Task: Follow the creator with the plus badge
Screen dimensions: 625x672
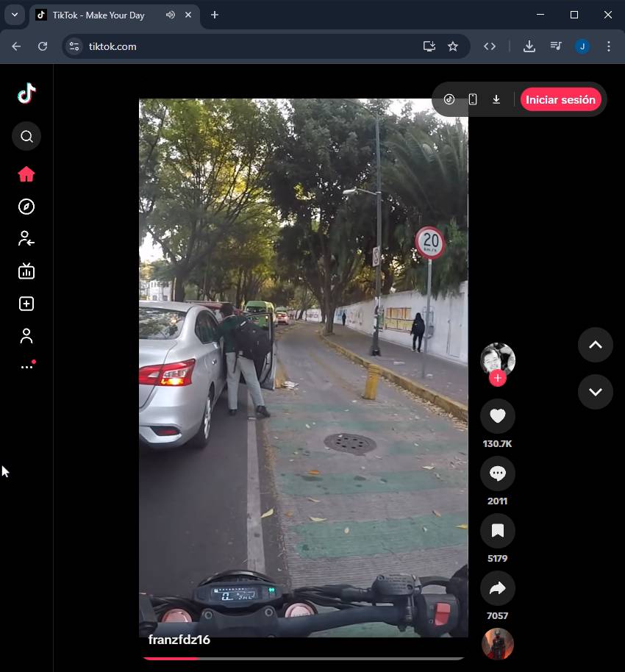Action: coord(498,378)
